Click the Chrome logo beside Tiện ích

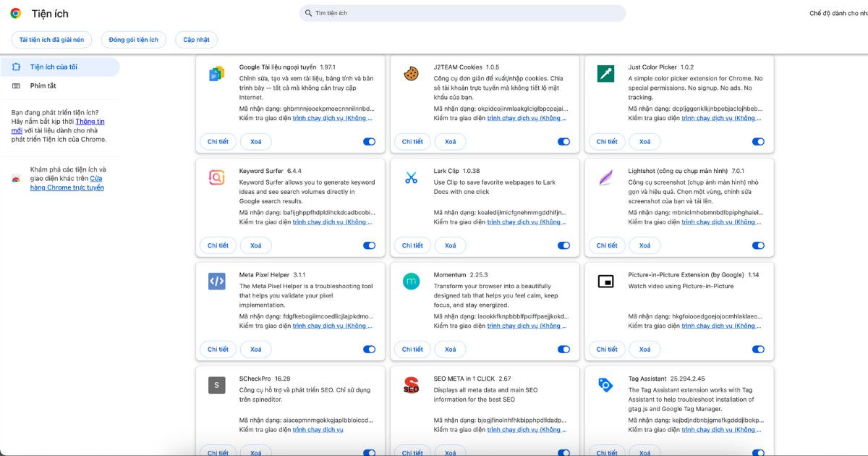(14, 13)
